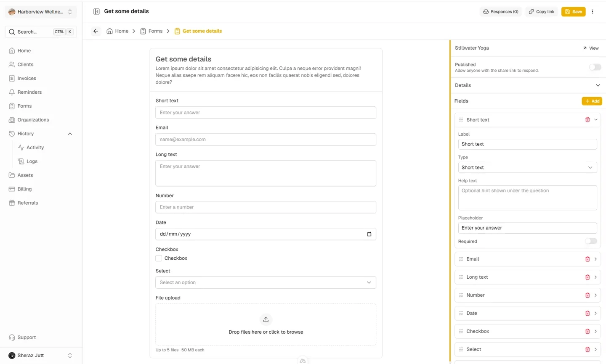Delete the Long text field
Image resolution: width=606 pixels, height=364 pixels.
point(587,277)
